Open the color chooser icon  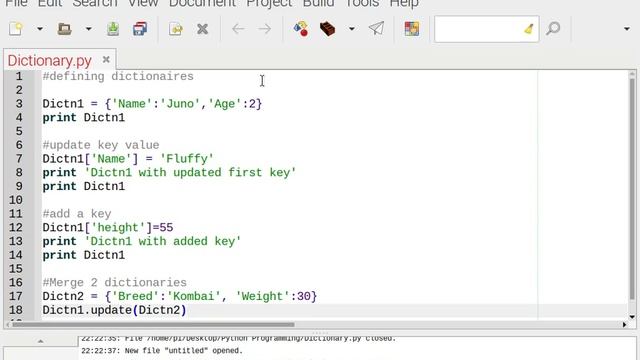coord(411,29)
